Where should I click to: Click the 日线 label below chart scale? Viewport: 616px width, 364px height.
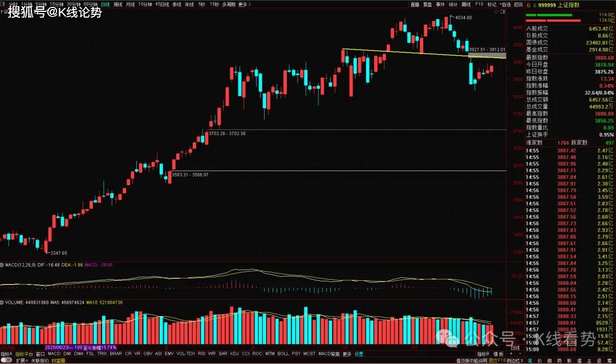click(x=515, y=348)
